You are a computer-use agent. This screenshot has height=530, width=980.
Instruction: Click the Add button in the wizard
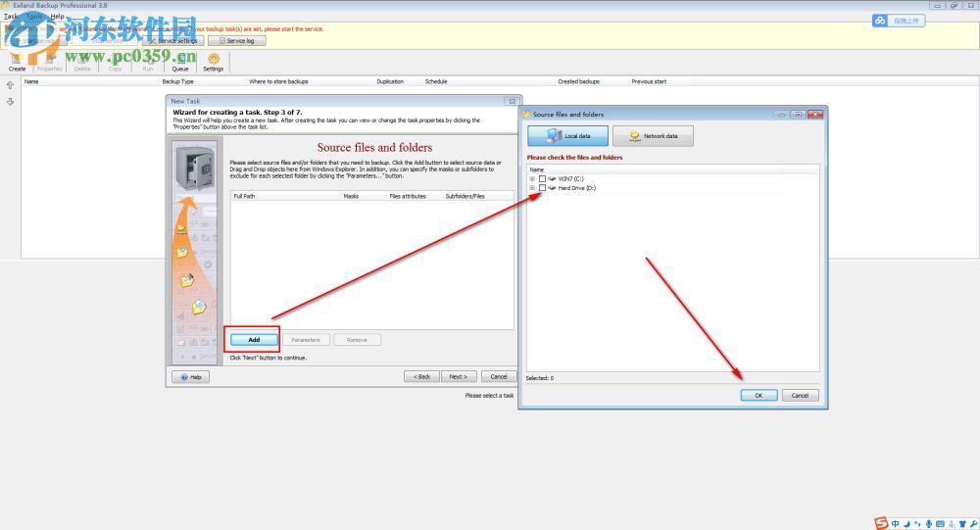(x=254, y=340)
